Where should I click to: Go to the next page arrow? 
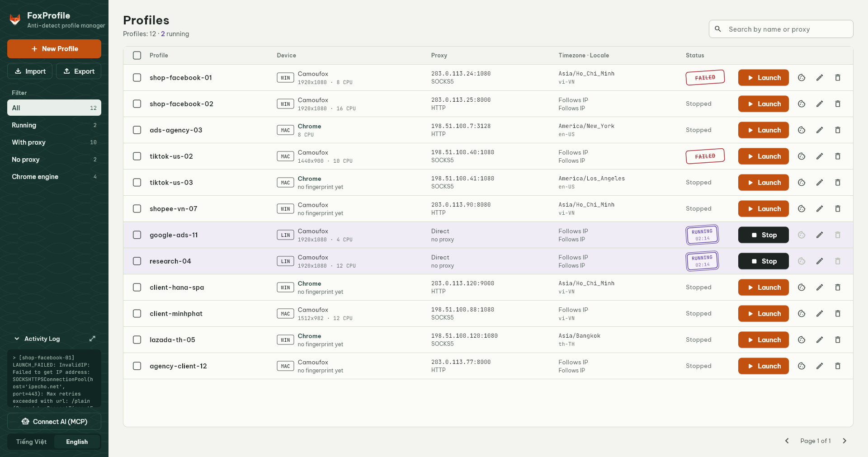click(x=844, y=441)
